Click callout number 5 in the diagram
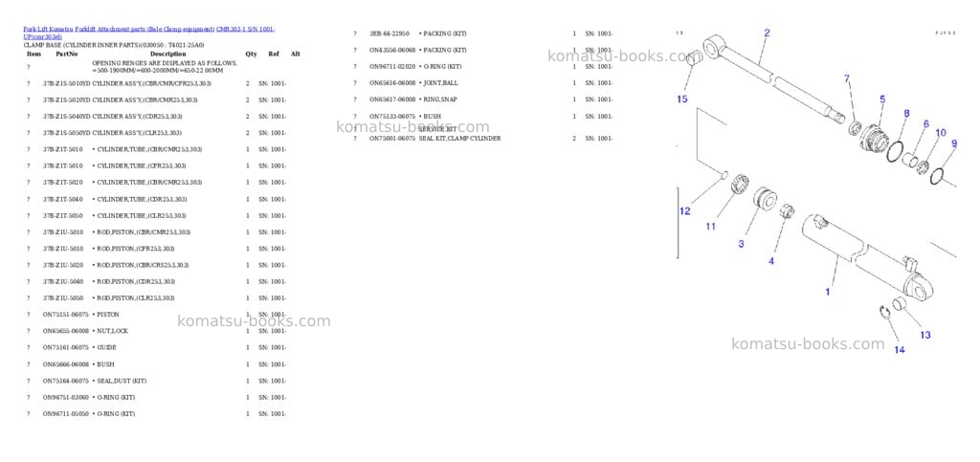Screen dimensions: 980x462 click(882, 99)
